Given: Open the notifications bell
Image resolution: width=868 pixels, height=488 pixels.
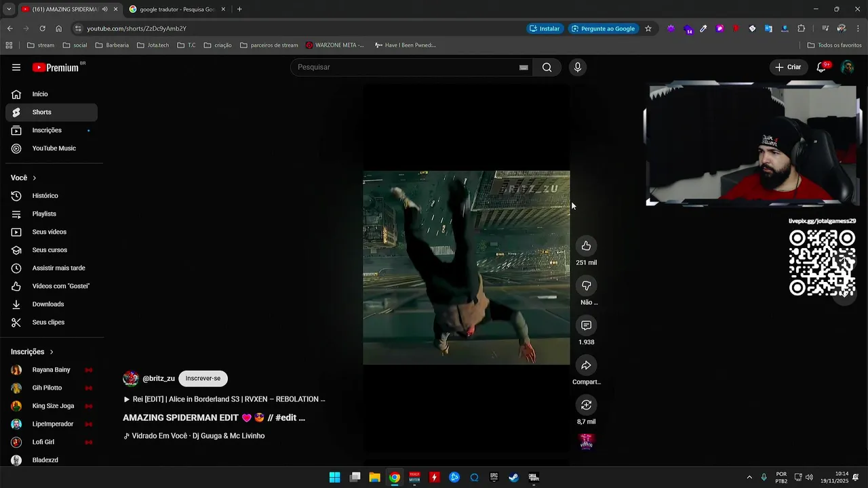Looking at the screenshot, I should tap(821, 67).
